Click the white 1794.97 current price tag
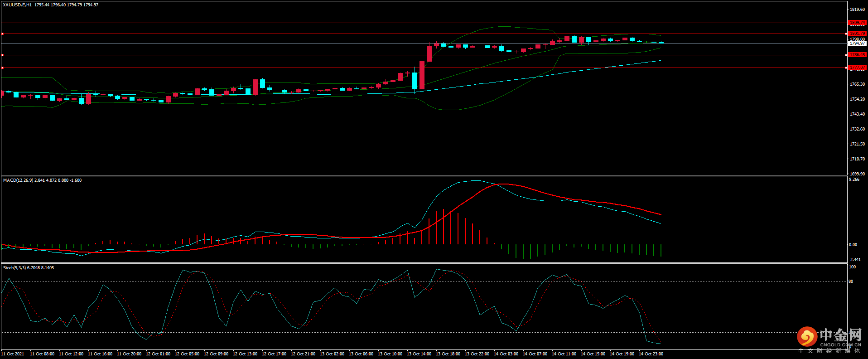This screenshot has width=868, height=359. [857, 44]
